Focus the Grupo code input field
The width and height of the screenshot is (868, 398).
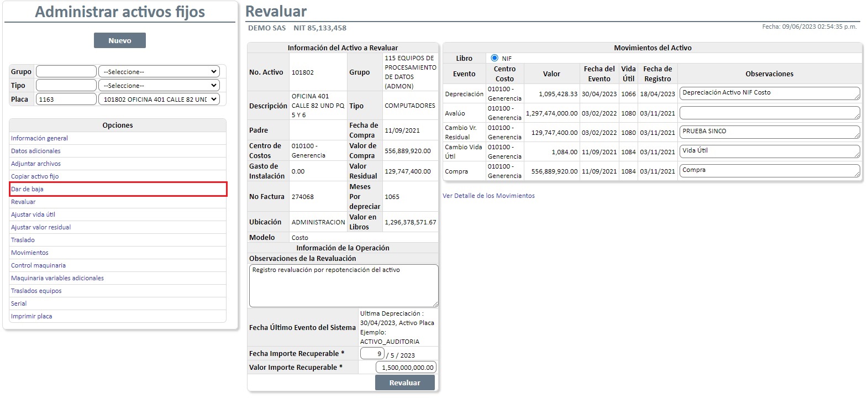pos(66,71)
